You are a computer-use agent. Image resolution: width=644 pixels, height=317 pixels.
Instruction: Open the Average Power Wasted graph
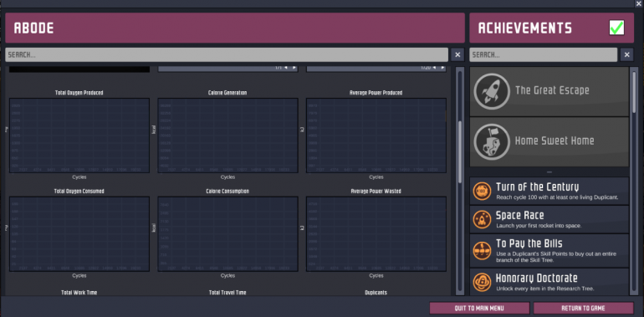(x=376, y=234)
